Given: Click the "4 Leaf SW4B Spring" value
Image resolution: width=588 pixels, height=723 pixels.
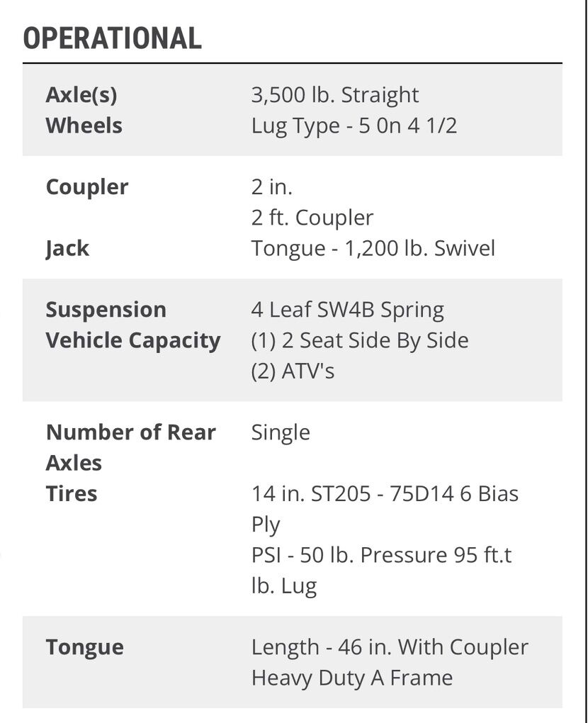Looking at the screenshot, I should point(347,310).
